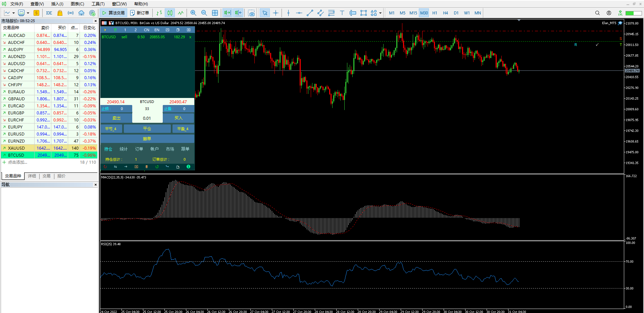Click 点击添加 to add a symbol

coord(17,162)
